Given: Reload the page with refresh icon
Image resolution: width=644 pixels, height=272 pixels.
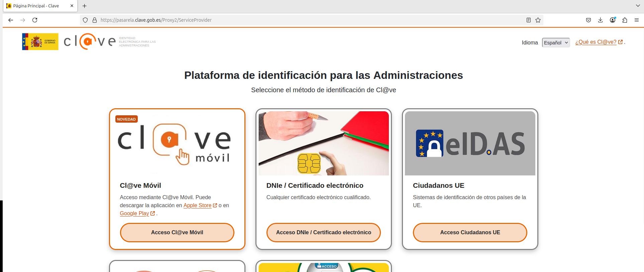Looking at the screenshot, I should (35, 20).
